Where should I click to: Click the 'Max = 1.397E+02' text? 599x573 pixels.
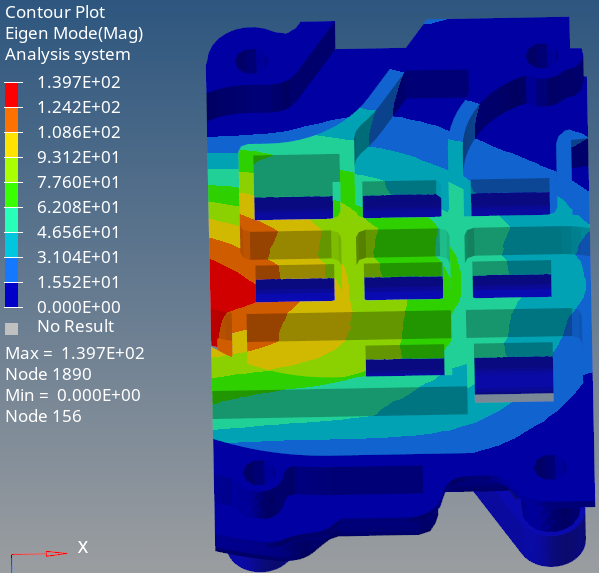coord(75,353)
